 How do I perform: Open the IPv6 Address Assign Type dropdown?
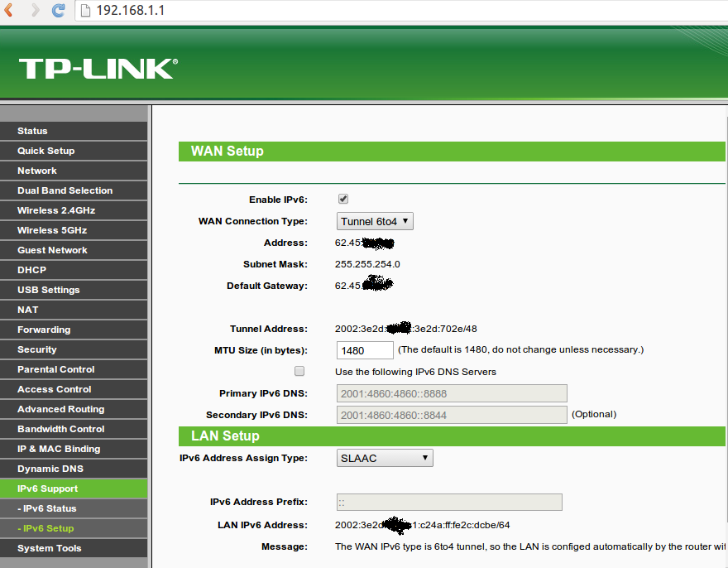tap(385, 458)
